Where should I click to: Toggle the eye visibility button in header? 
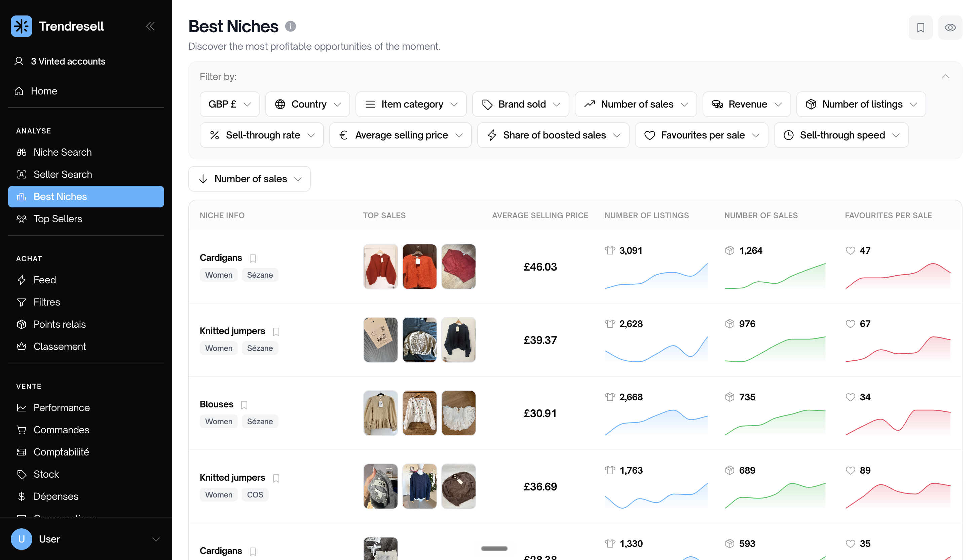[x=950, y=27]
